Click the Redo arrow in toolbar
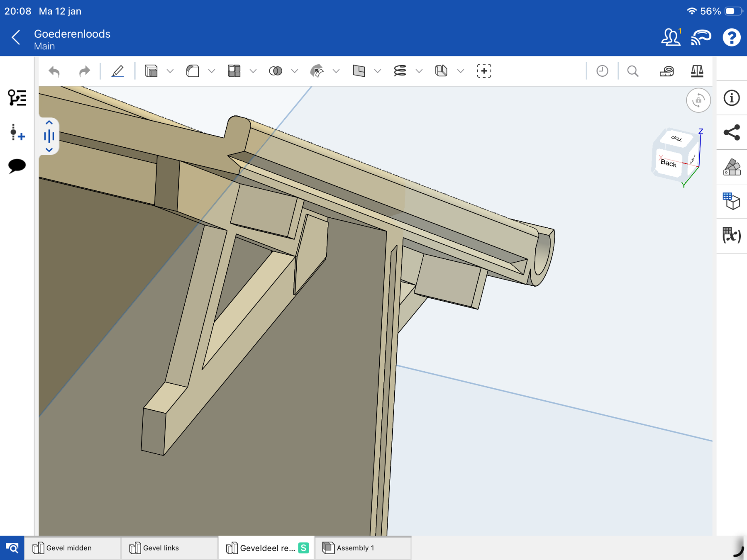This screenshot has width=747, height=560. pos(84,71)
